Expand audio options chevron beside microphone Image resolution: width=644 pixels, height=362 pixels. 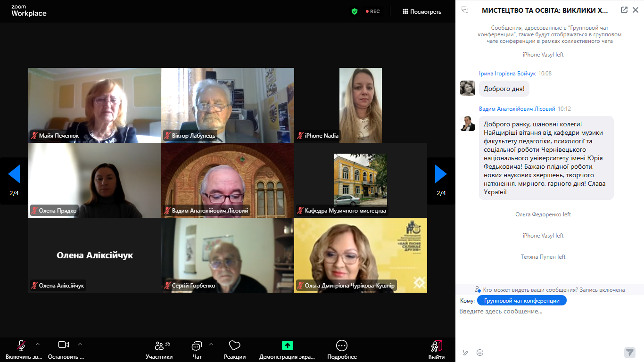pos(38,344)
